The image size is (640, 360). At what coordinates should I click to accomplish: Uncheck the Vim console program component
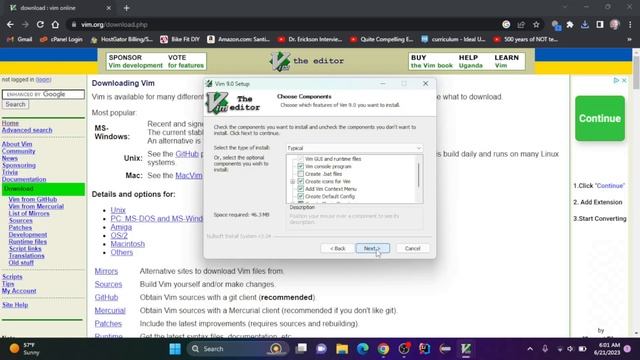(300, 166)
